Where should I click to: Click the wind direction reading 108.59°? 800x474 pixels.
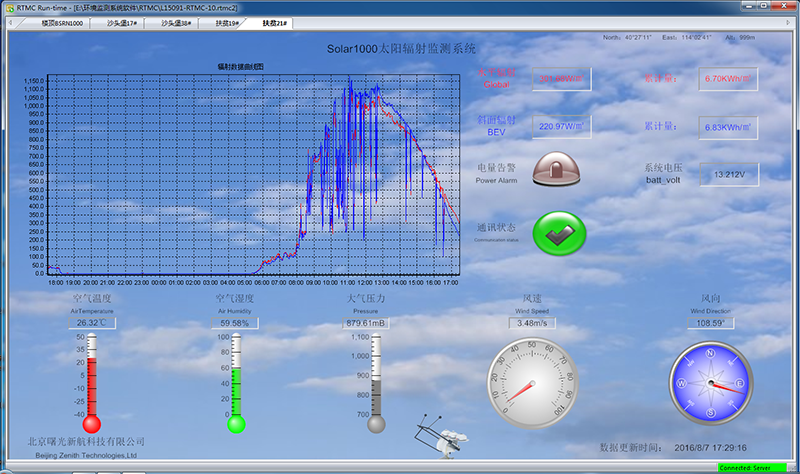711,323
